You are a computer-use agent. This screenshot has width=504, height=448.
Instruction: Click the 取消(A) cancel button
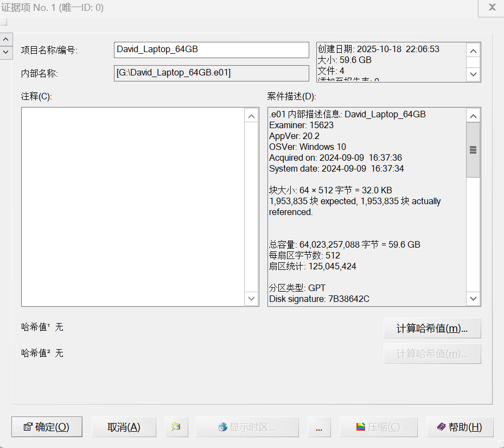click(124, 427)
